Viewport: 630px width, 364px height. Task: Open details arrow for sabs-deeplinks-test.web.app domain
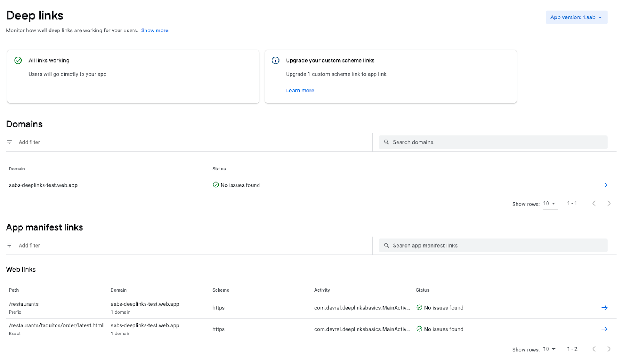tap(604, 185)
